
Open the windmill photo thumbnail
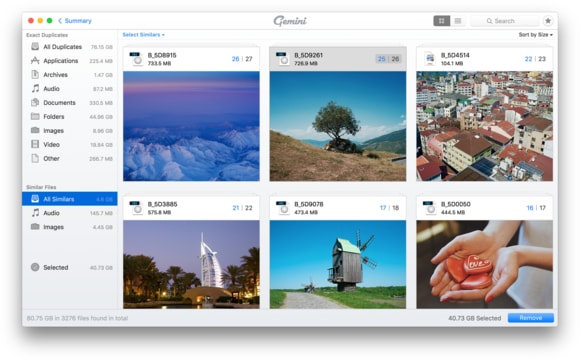pyautogui.click(x=338, y=264)
